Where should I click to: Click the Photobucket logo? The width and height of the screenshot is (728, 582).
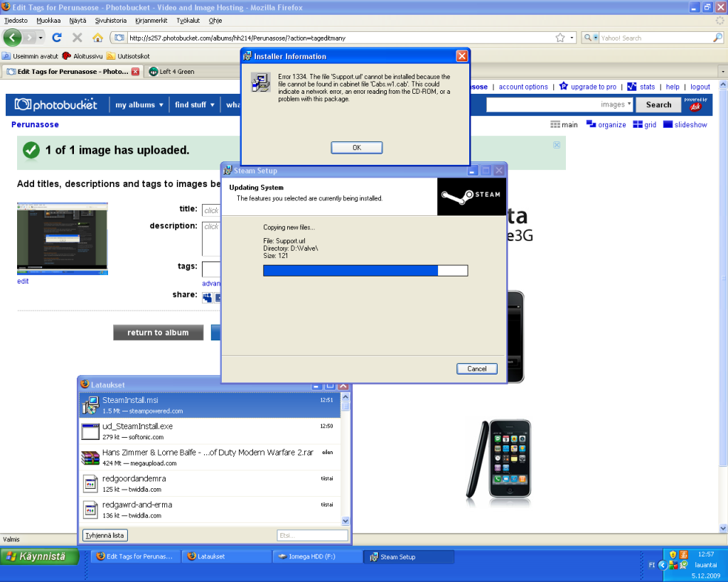pyautogui.click(x=55, y=104)
